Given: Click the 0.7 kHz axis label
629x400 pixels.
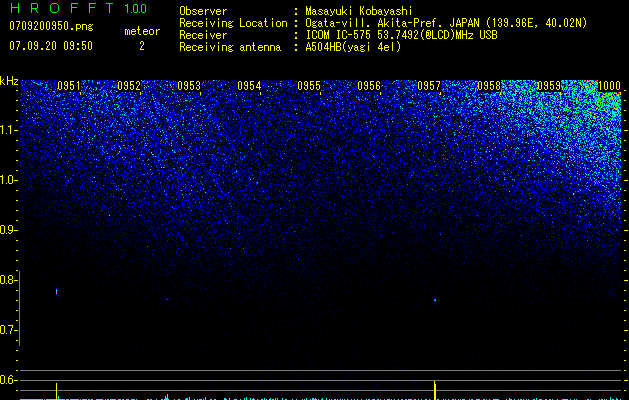Looking at the screenshot, I should click(x=8, y=330).
